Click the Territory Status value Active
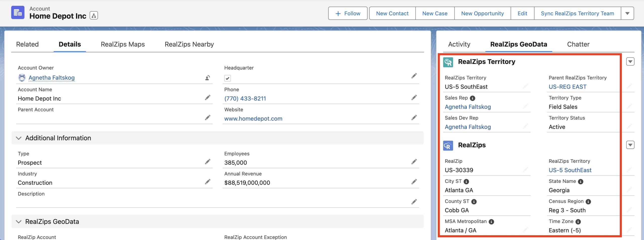The image size is (644, 240). point(557,127)
